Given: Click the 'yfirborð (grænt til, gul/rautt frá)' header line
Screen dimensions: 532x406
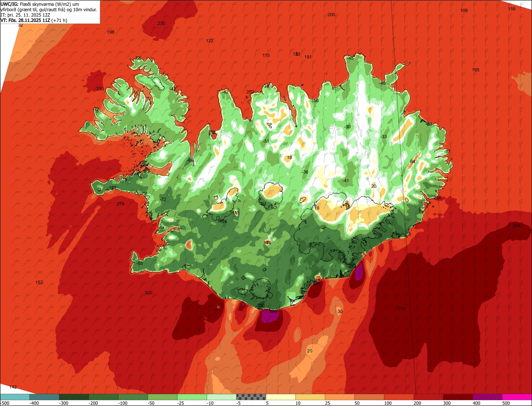Looking at the screenshot, I should (49, 9).
